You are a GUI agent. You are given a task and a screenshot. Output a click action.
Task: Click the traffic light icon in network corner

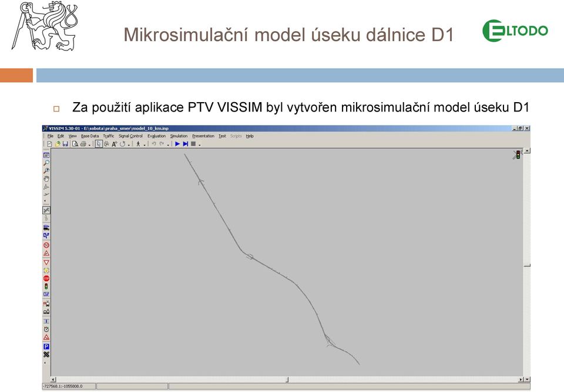pos(517,155)
